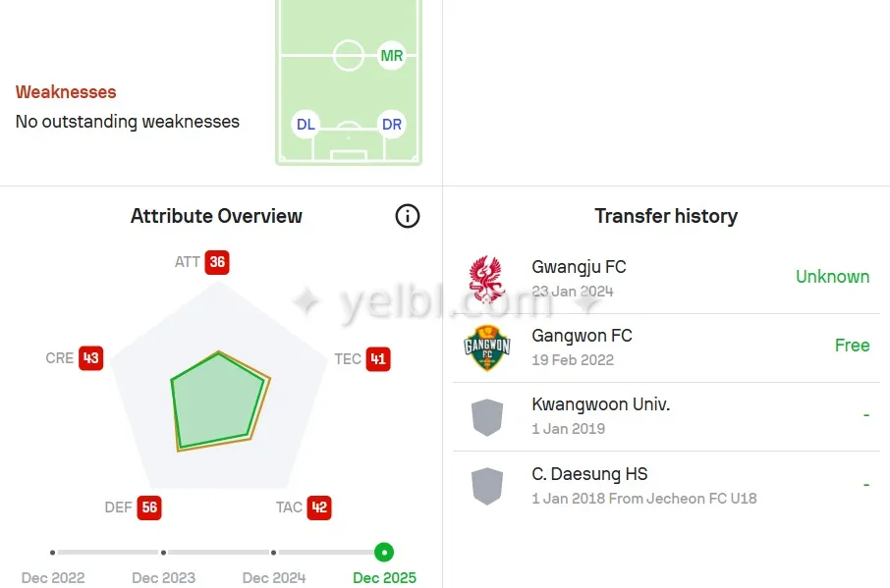Click the active Dec 2025 timeline handle
The width and height of the screenshot is (890, 588).
384,553
